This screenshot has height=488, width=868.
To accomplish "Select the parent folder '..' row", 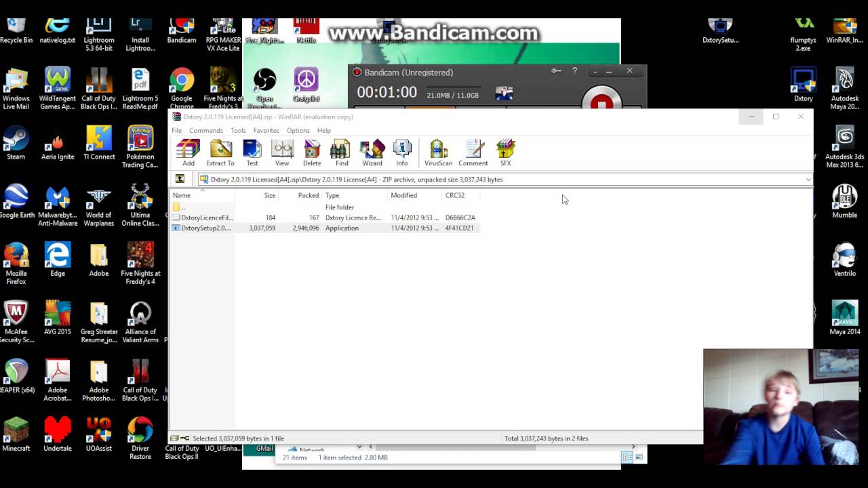I will (x=325, y=207).
